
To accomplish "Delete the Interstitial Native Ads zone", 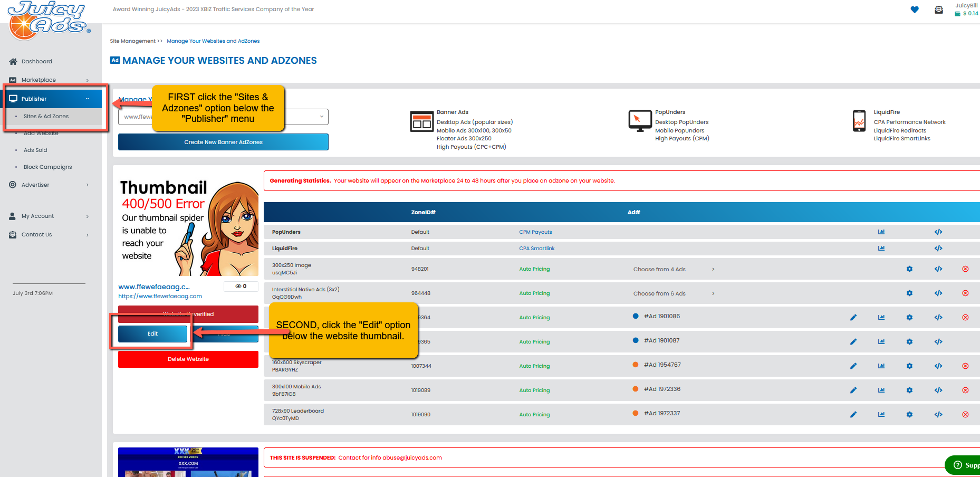I will coord(965,293).
